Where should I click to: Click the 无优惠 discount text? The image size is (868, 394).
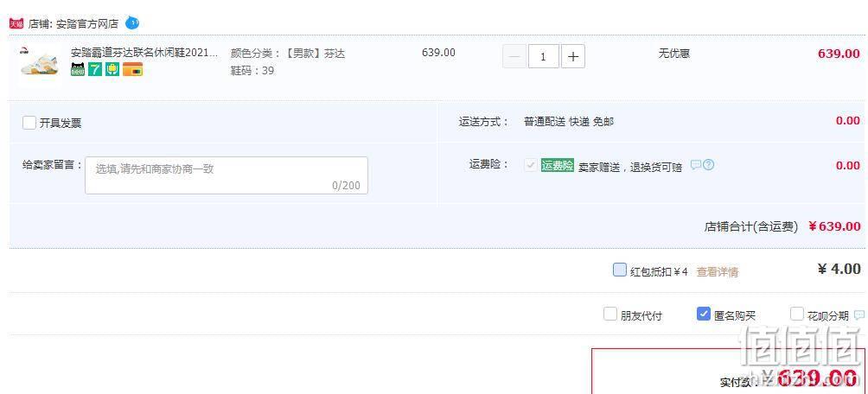tap(673, 54)
